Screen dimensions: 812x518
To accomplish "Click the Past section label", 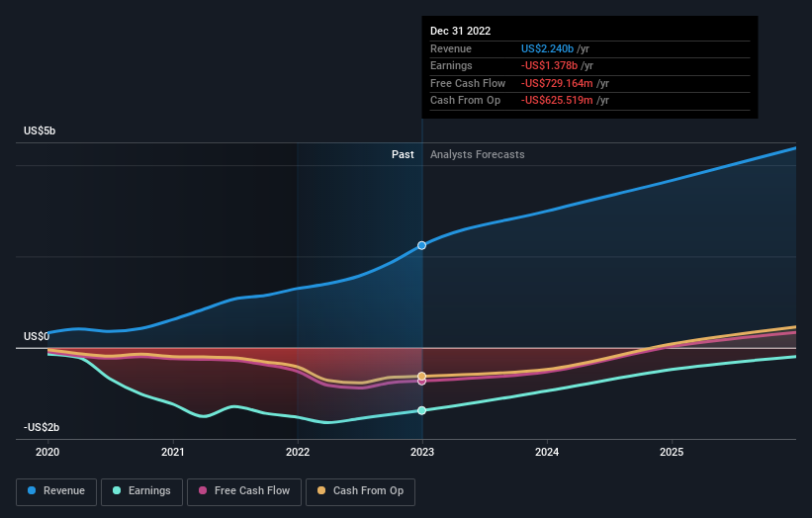I will pos(403,154).
